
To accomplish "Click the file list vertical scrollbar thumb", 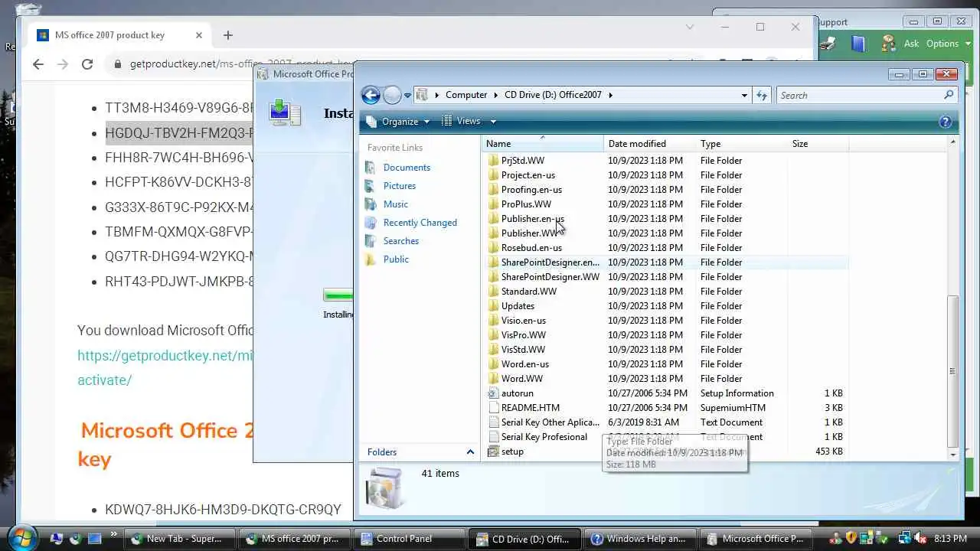I will coord(952,371).
